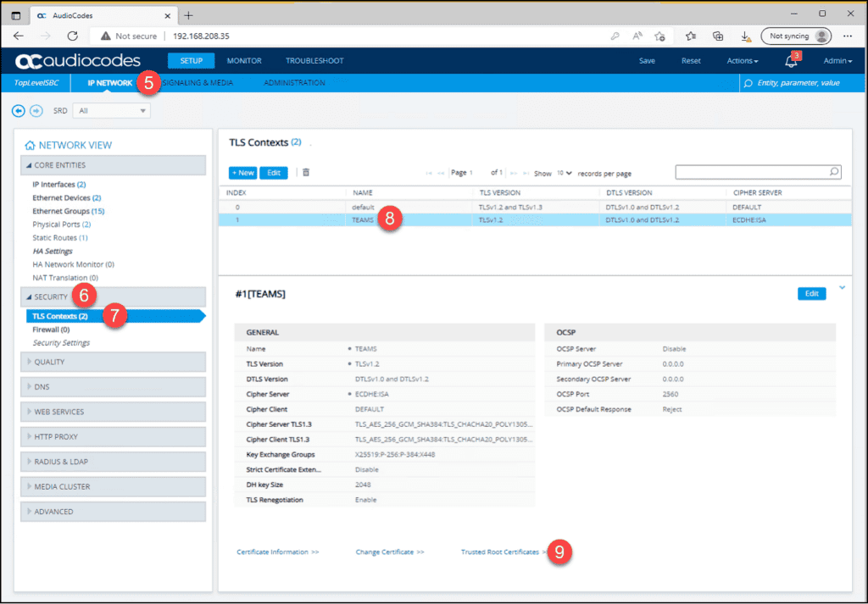This screenshot has width=868, height=604.
Task: Click Save in the top bar
Action: [x=647, y=61]
